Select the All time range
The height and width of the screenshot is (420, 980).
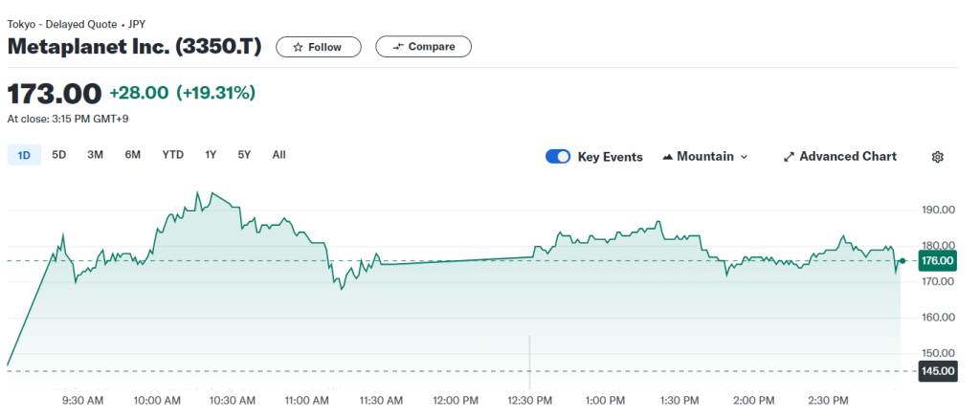click(278, 155)
